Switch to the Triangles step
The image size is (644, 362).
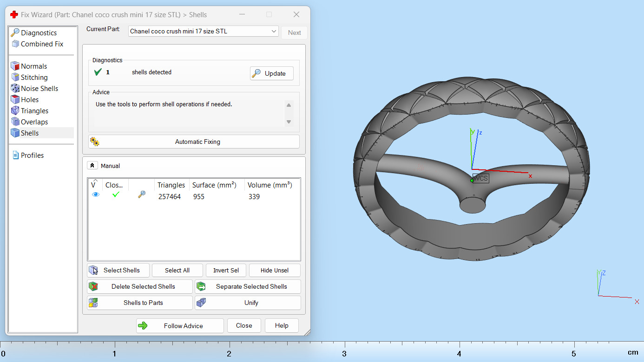tap(34, 111)
